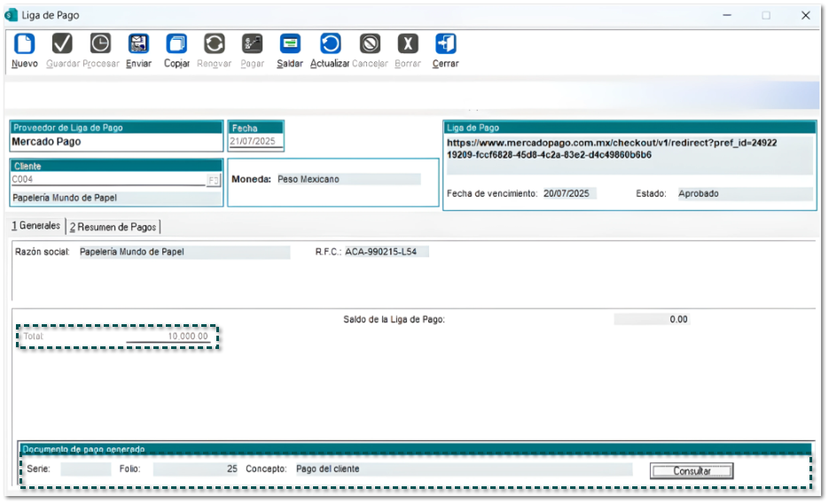829x504 pixels.
Task: Click the Borrar toolbar icon
Action: click(408, 44)
